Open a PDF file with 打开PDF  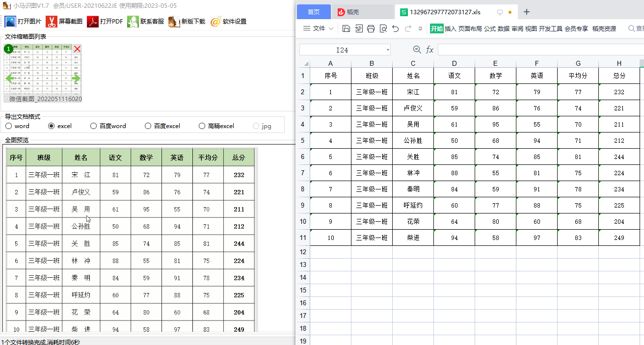pyautogui.click(x=105, y=22)
